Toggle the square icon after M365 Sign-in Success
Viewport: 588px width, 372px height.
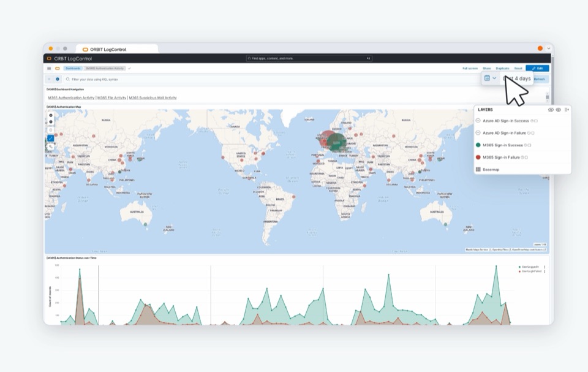529,145
